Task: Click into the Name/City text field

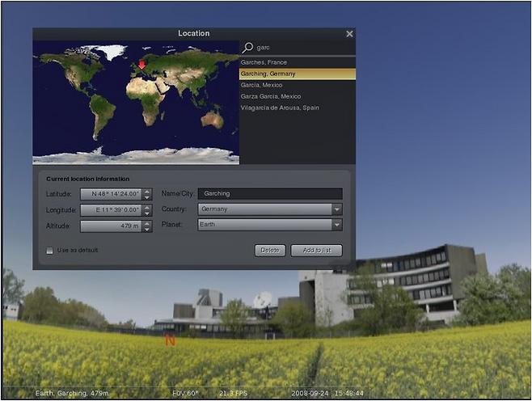Action: (x=269, y=194)
